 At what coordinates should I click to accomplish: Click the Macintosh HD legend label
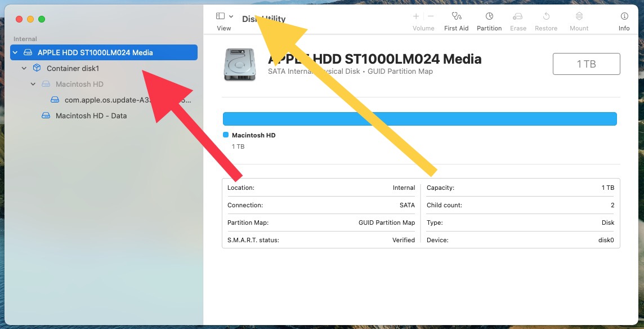253,135
